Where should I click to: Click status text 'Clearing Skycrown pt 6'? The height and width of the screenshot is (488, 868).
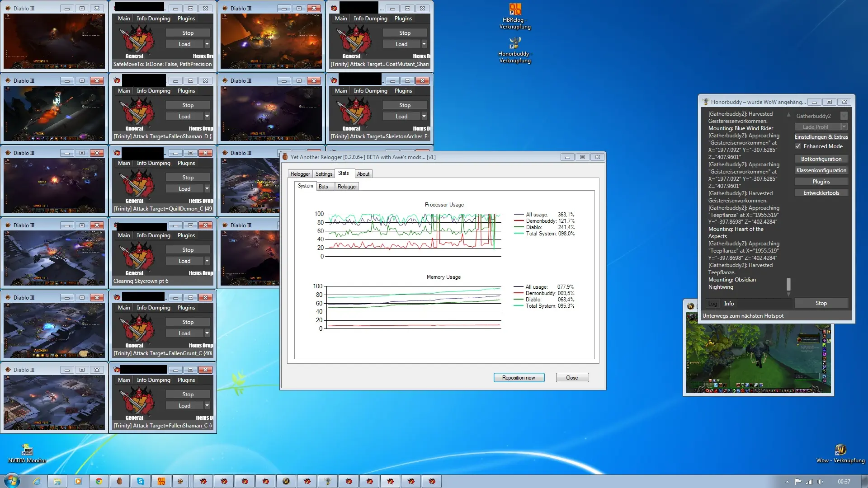[x=141, y=281]
